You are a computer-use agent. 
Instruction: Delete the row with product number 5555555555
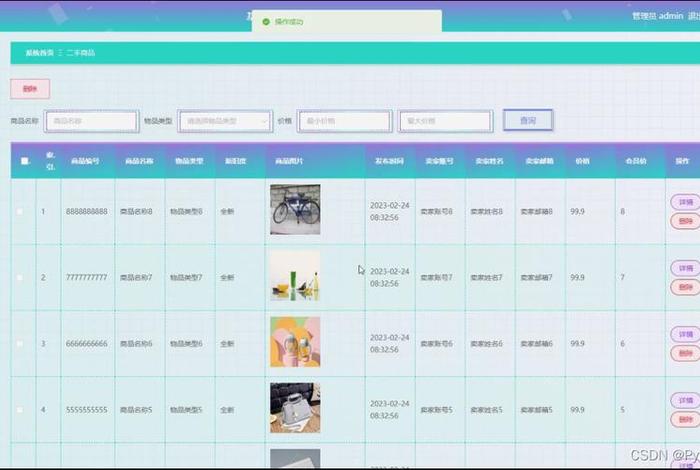(x=686, y=419)
